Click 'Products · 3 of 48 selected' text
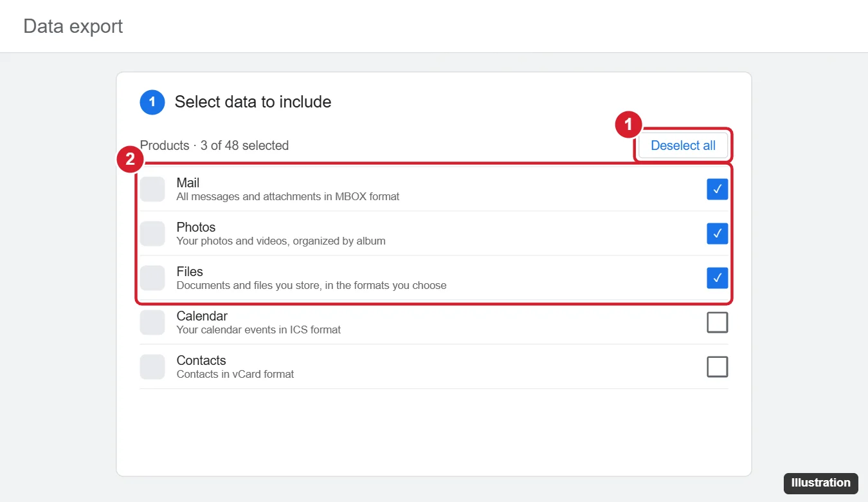868x502 pixels. click(x=214, y=145)
